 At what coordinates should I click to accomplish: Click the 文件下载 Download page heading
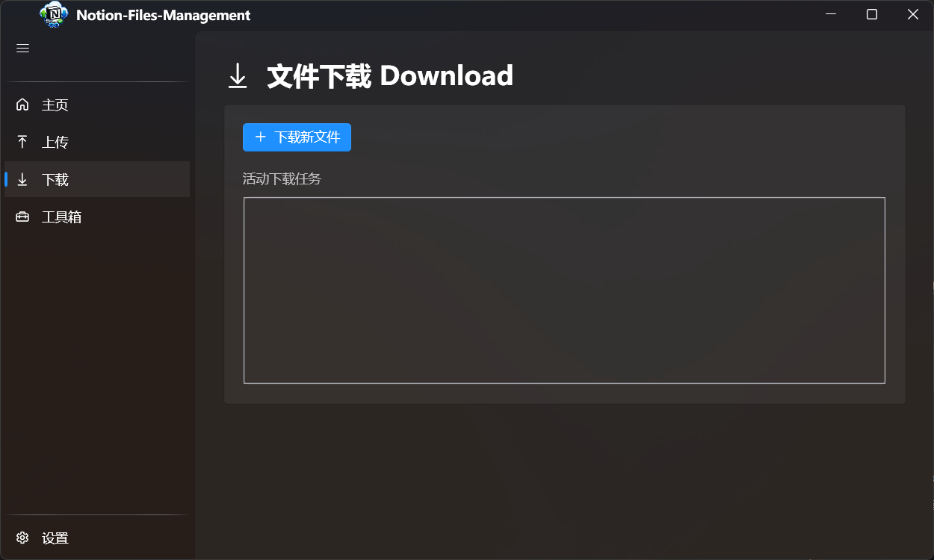coord(390,75)
